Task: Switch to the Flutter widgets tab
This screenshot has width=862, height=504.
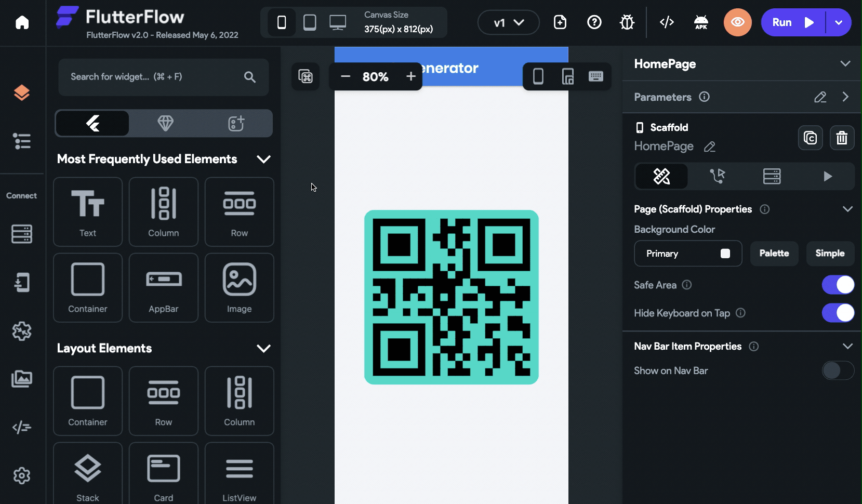Action: click(92, 123)
